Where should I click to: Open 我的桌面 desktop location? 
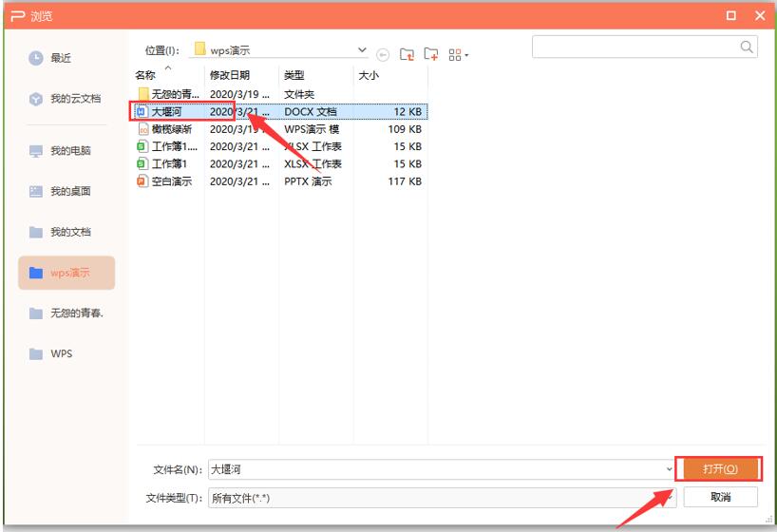pos(60,191)
